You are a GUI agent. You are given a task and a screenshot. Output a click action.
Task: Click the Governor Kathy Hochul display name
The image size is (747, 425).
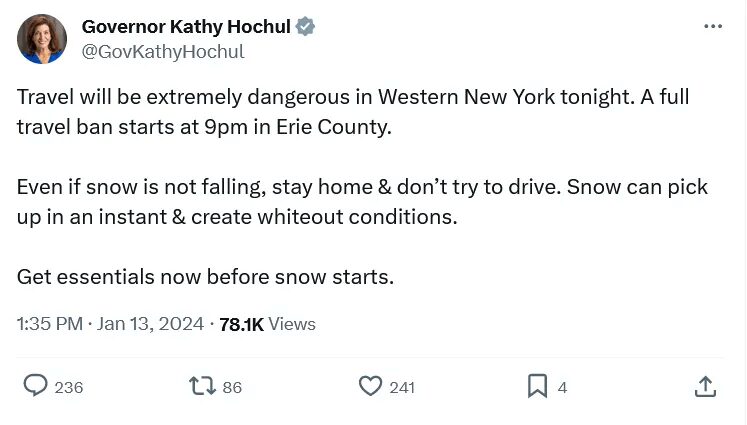(186, 27)
